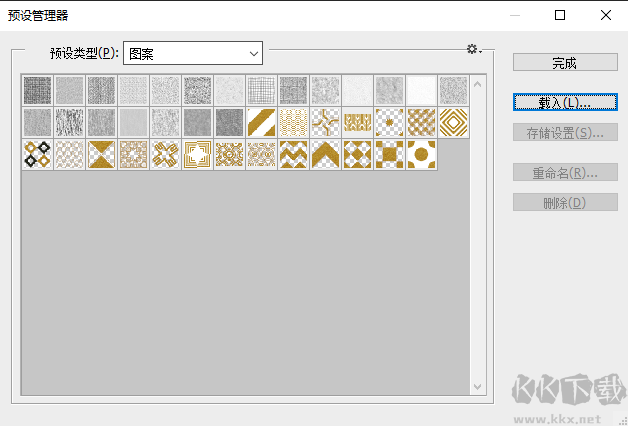
Task: Click the 载入(L)... button
Action: 565,102
